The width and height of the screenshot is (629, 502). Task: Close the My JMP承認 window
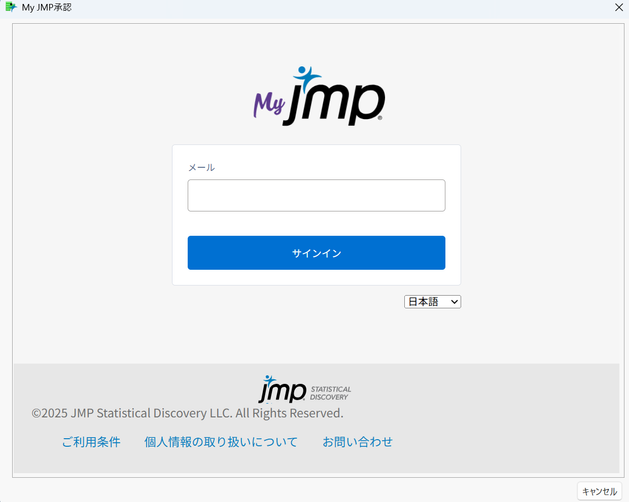click(x=619, y=7)
